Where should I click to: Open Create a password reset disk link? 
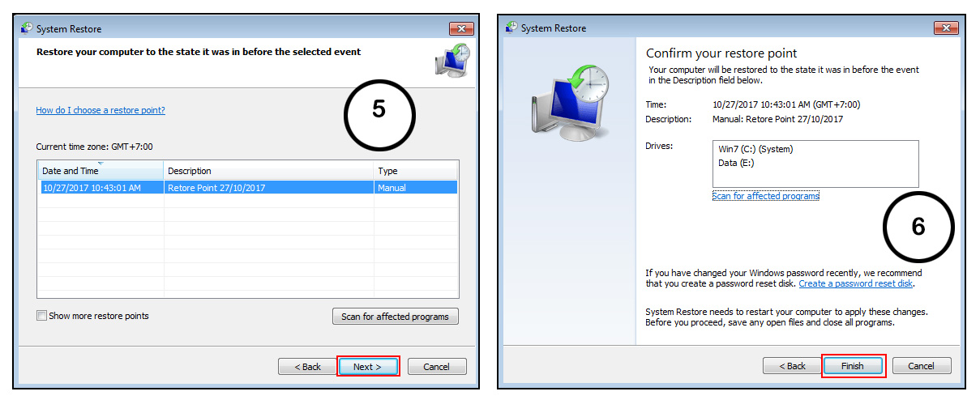856,283
